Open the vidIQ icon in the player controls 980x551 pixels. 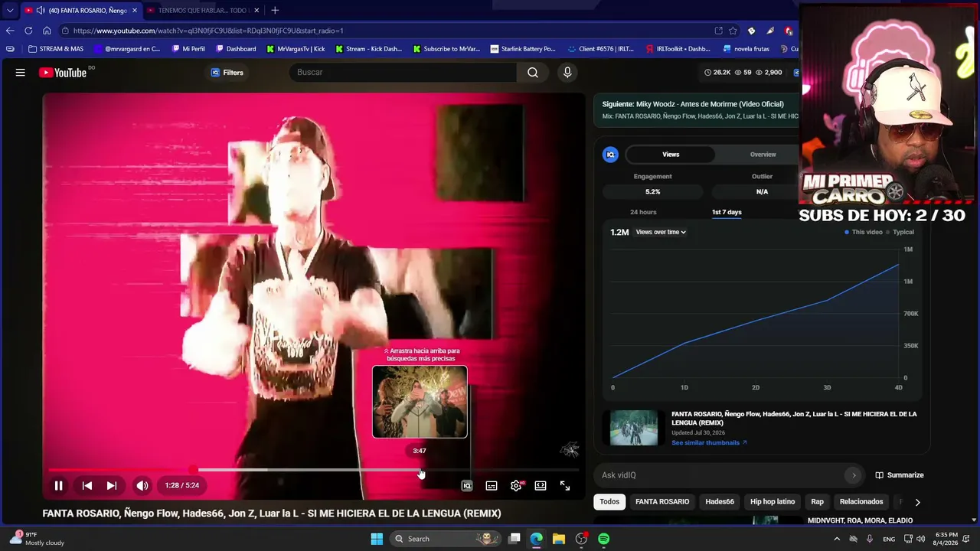click(467, 485)
